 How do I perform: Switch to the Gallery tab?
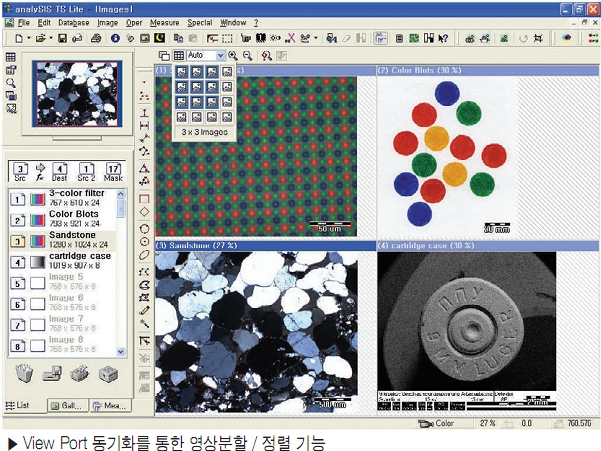click(x=67, y=405)
